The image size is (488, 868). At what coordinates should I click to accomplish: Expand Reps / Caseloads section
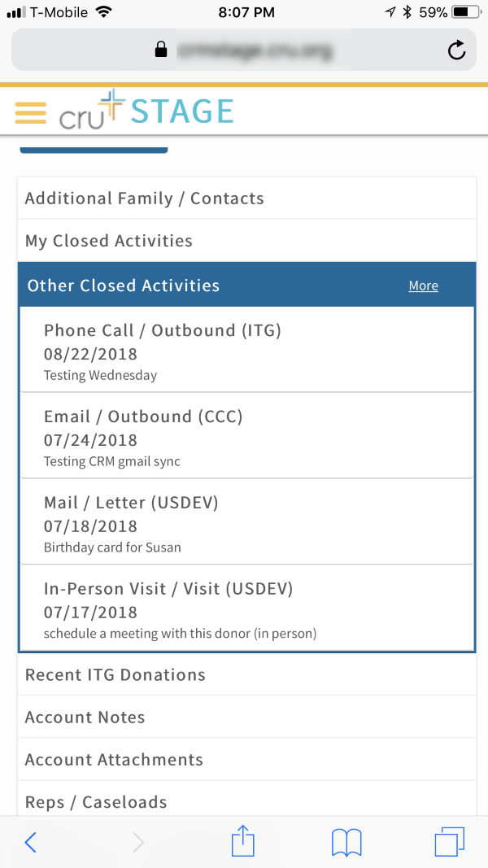tap(246, 802)
